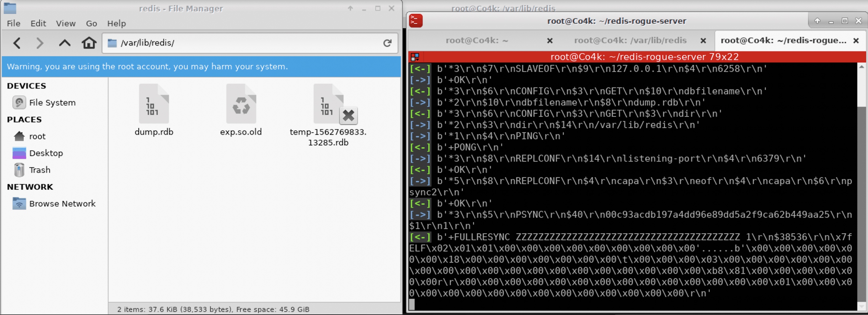Image resolution: width=868 pixels, height=315 pixels.
Task: Click the red terminal title bar
Action: coord(637,57)
